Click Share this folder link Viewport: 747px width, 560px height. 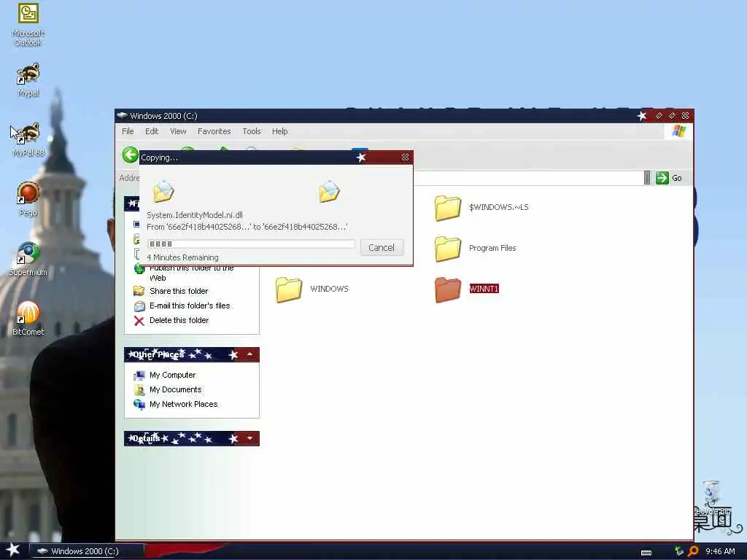point(179,291)
